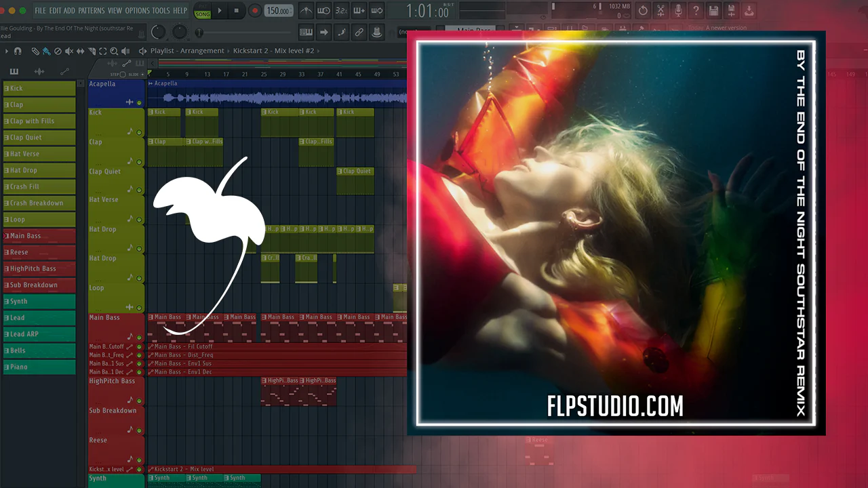Select the playlist slice tool

[92, 51]
